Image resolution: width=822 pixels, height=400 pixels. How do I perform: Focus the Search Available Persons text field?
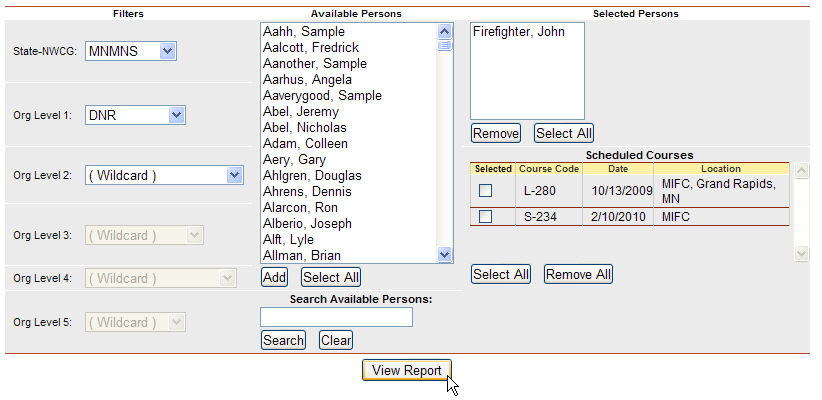337,317
